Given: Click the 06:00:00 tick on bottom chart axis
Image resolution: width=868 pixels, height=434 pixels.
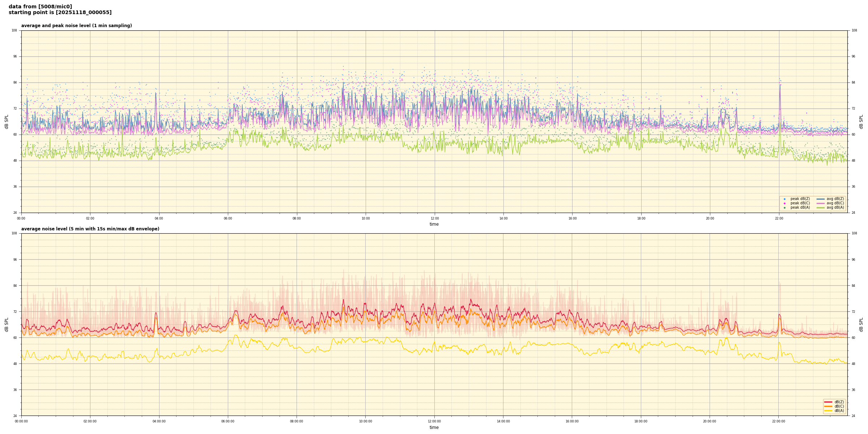Looking at the screenshot, I should pyautogui.click(x=228, y=421).
